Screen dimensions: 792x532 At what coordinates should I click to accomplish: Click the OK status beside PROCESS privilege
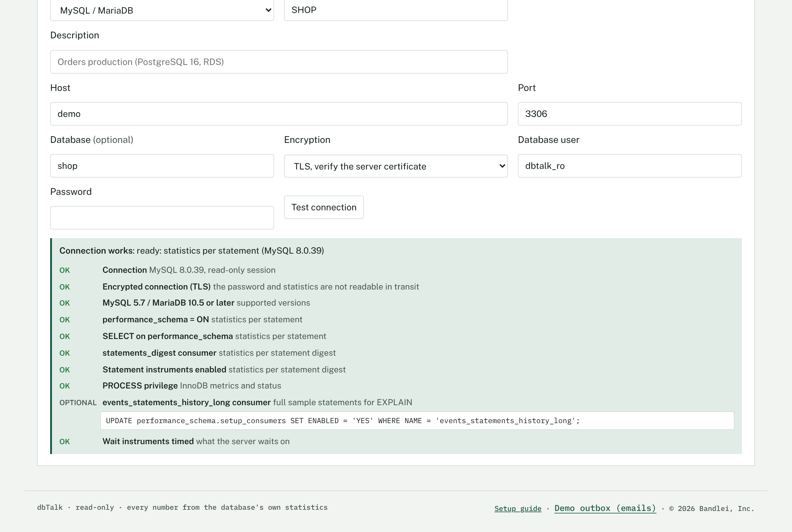point(64,386)
